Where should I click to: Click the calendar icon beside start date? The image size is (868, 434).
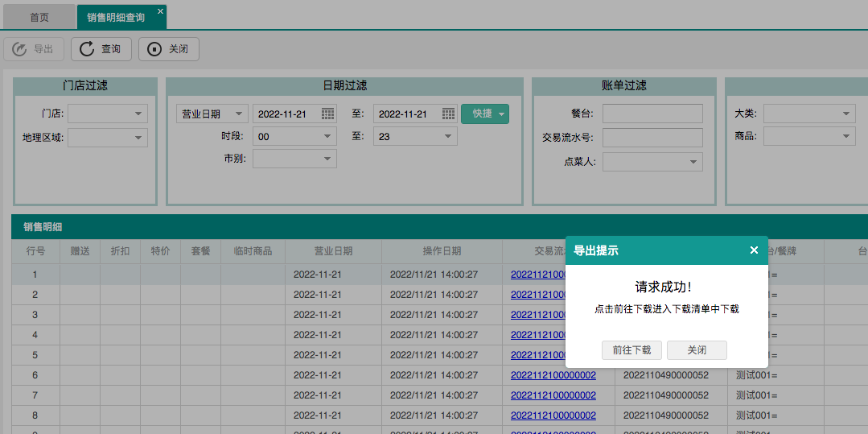coord(328,114)
